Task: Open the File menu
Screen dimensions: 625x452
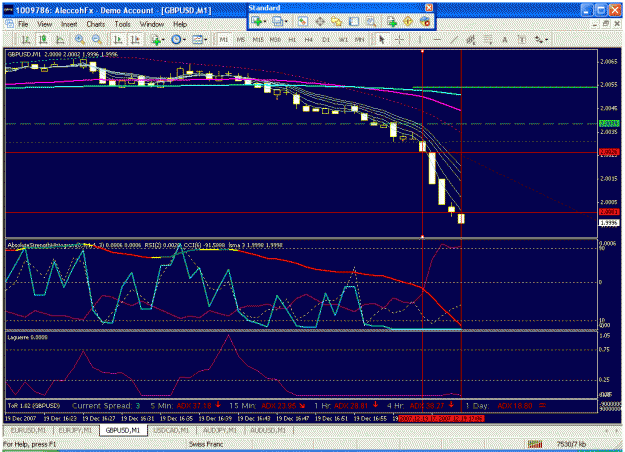Action: tap(24, 24)
